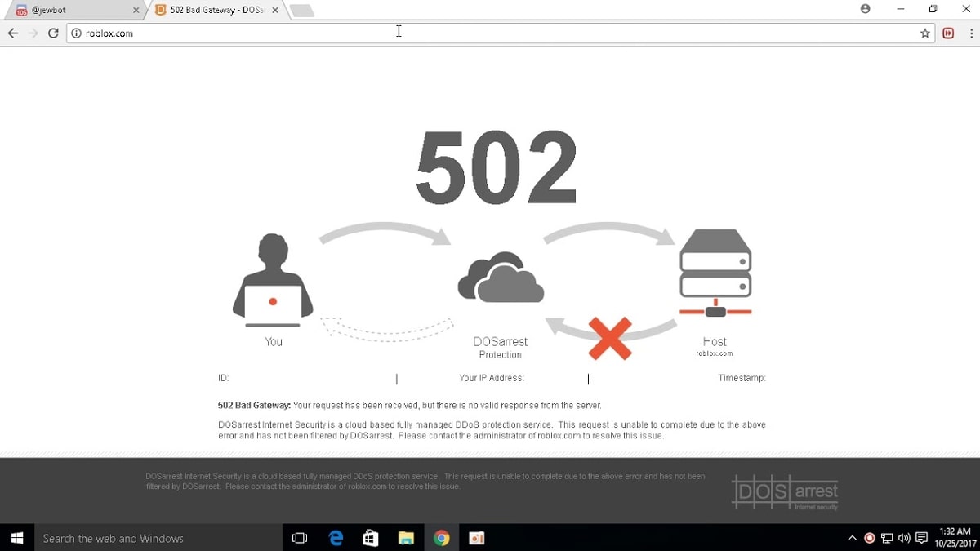The image size is (980, 551).
Task: Click the "Timestamp:" label
Action: (742, 378)
